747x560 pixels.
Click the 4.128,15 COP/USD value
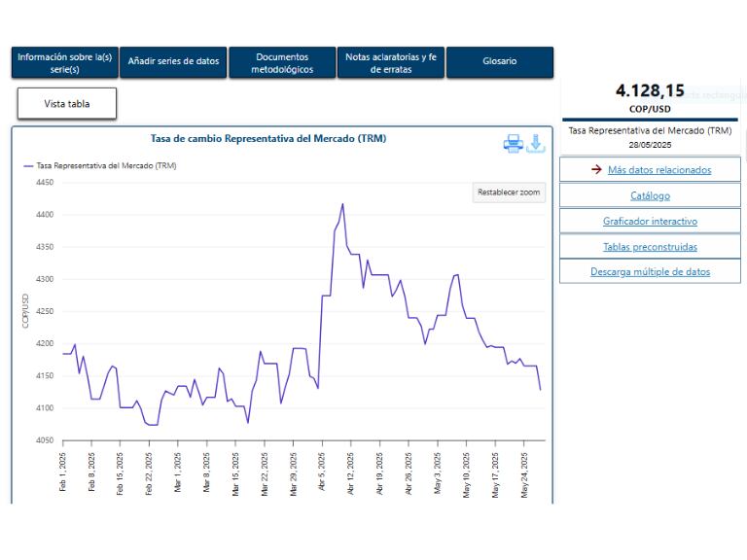[650, 91]
